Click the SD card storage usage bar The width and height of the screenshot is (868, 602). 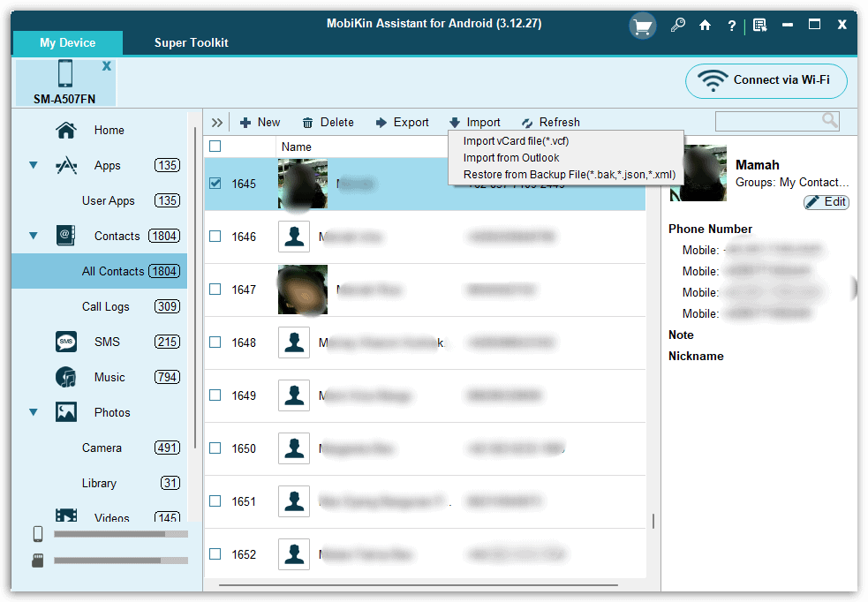point(121,561)
